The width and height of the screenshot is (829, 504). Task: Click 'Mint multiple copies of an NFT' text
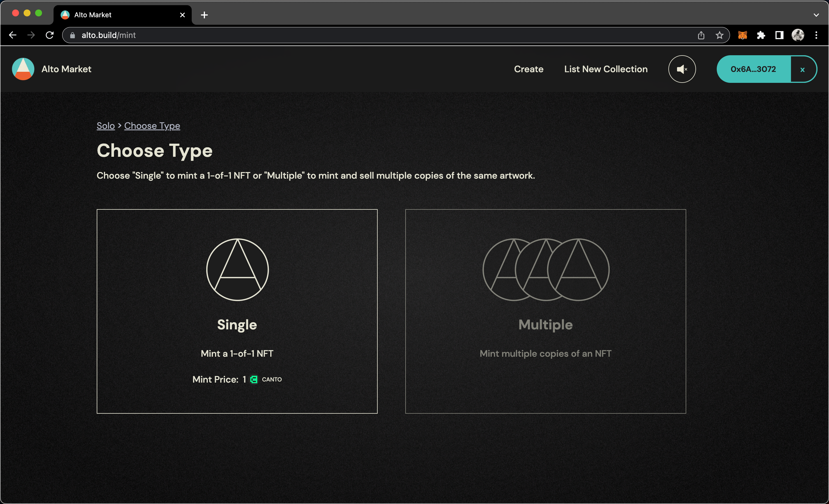[545, 353]
